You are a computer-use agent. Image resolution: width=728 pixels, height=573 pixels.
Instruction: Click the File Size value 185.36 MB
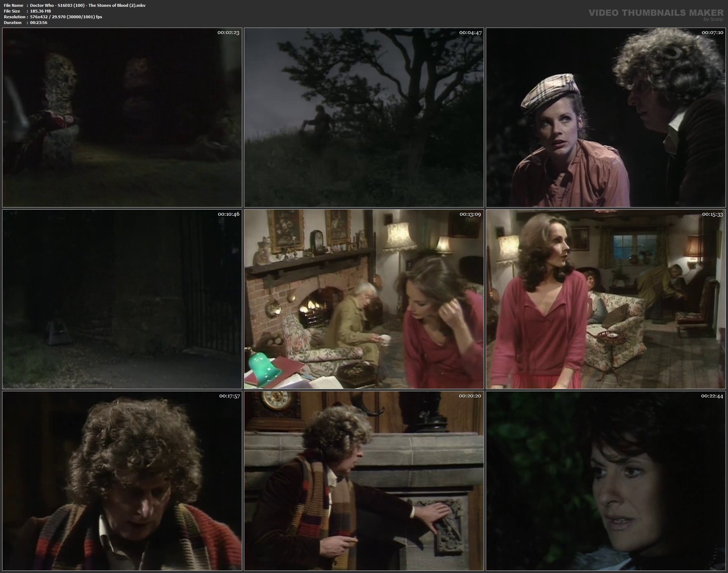tap(40, 11)
